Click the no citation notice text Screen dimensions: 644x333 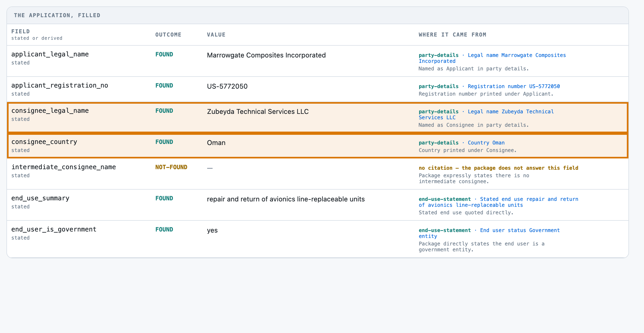498,168
